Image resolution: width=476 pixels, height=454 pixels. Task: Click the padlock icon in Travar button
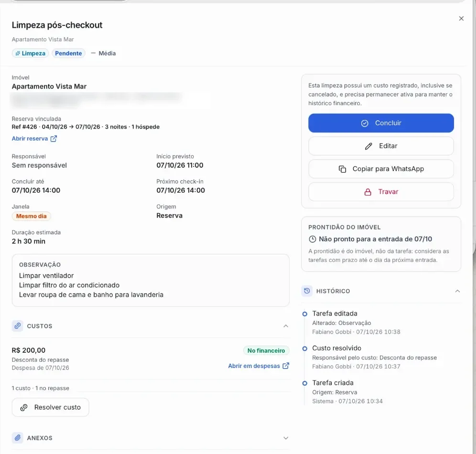pyautogui.click(x=368, y=192)
